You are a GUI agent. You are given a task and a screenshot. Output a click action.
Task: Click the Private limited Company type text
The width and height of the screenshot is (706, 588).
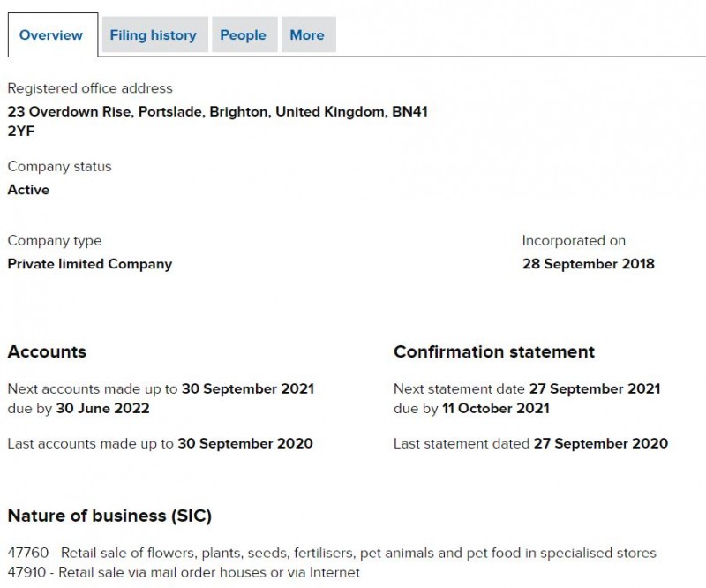[x=89, y=264]
